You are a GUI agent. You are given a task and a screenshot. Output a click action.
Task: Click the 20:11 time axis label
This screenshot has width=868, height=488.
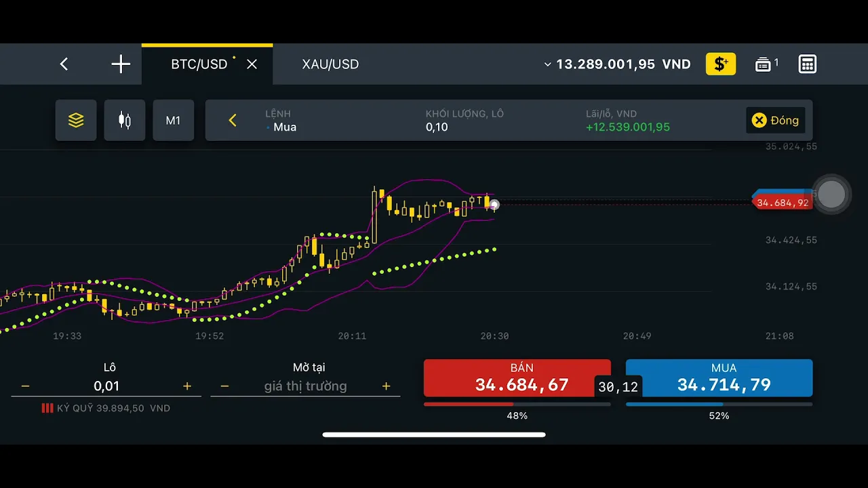(x=352, y=336)
